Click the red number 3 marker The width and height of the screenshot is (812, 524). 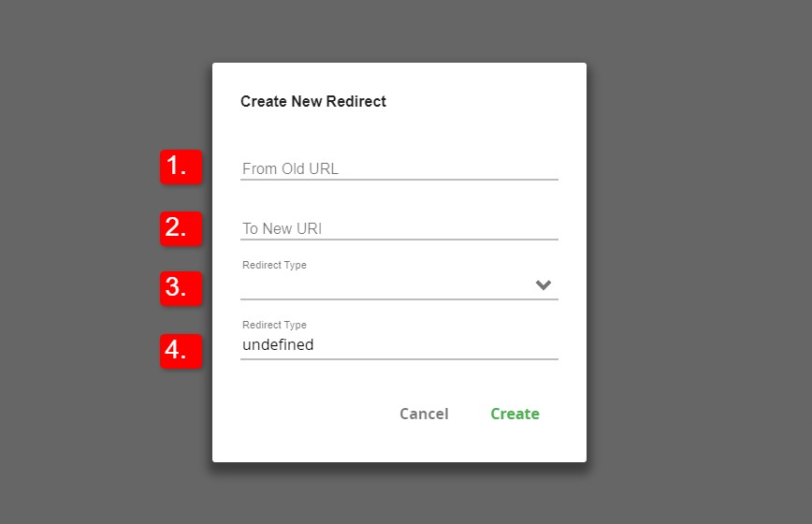pos(181,288)
